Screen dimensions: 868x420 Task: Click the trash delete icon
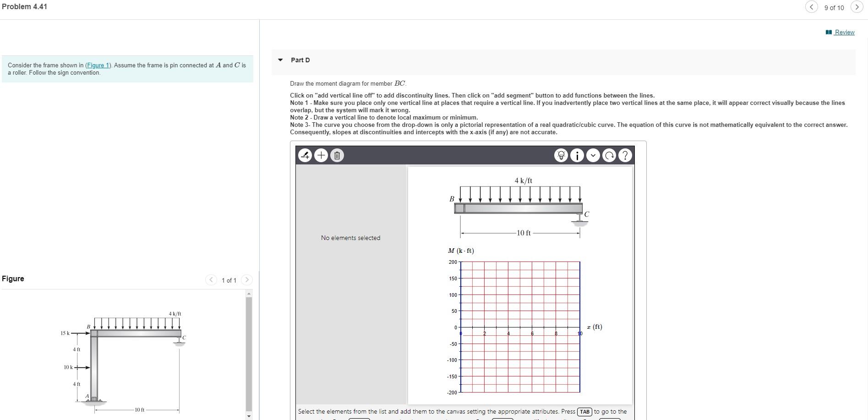point(337,156)
